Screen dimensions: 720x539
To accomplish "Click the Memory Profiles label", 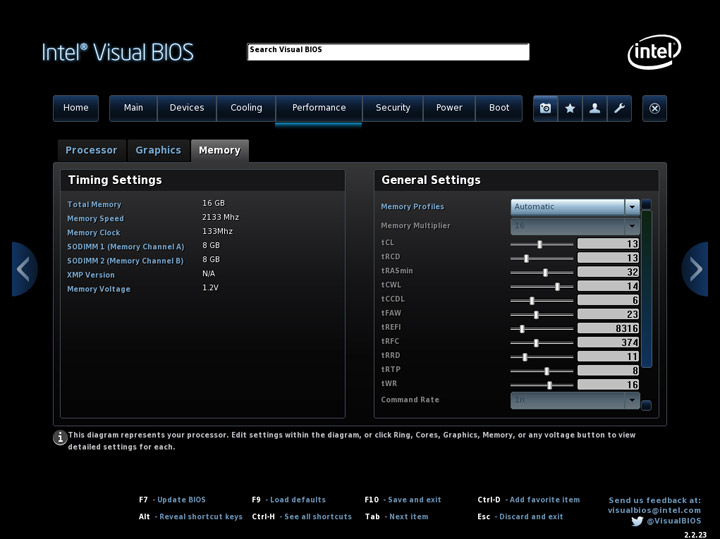I will pyautogui.click(x=412, y=207).
